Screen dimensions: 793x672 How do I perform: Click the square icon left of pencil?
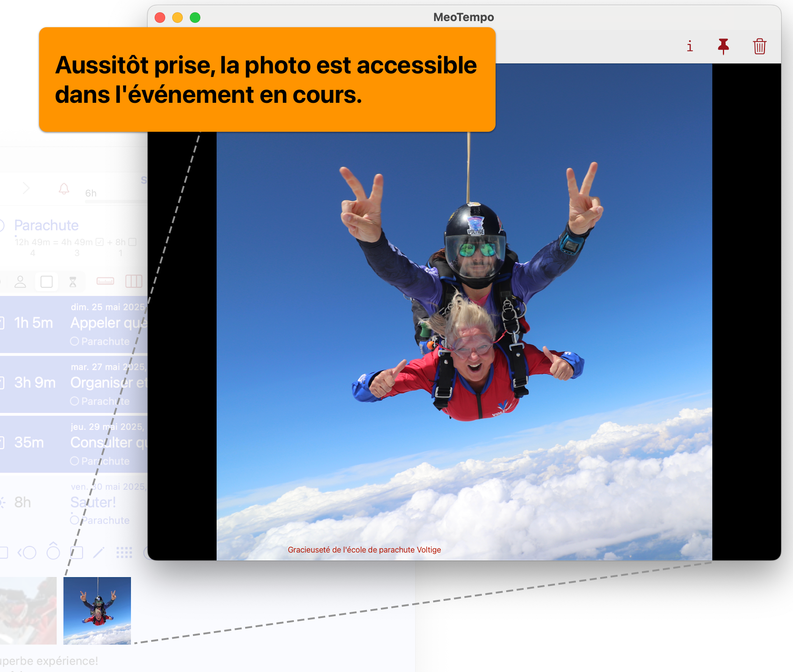pos(76,553)
